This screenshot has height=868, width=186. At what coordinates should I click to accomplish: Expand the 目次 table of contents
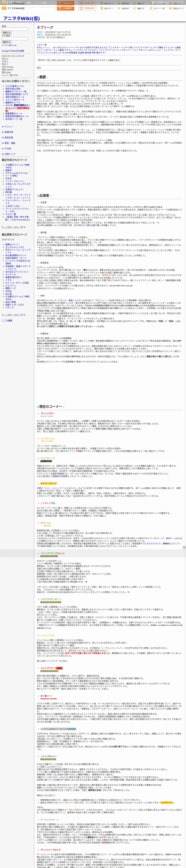pos(39,68)
